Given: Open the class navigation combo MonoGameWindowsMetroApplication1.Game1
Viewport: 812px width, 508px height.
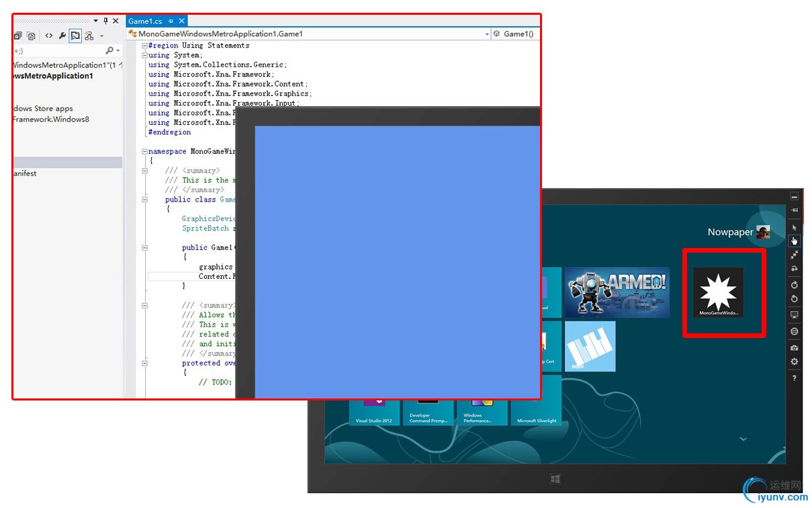Looking at the screenshot, I should 309,34.
